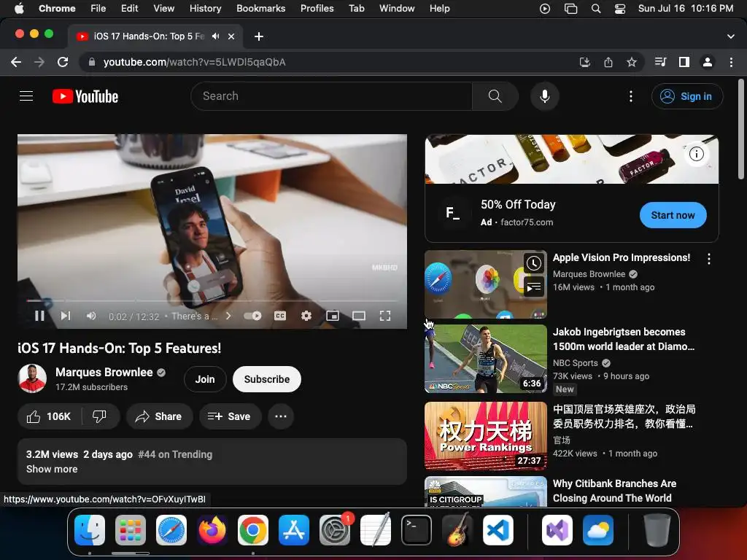
Task: Click the search magnifier button
Action: pos(495,96)
